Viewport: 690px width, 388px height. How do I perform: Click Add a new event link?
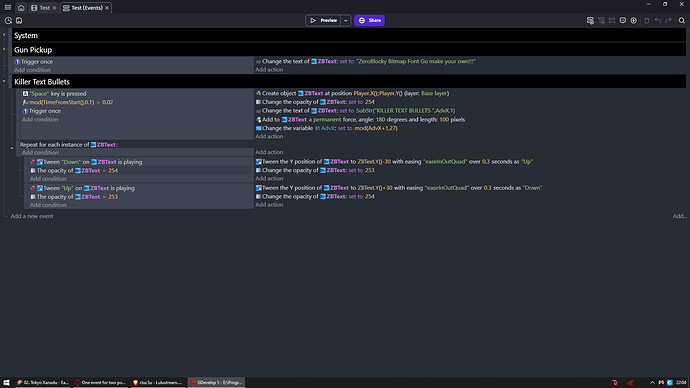coord(32,216)
